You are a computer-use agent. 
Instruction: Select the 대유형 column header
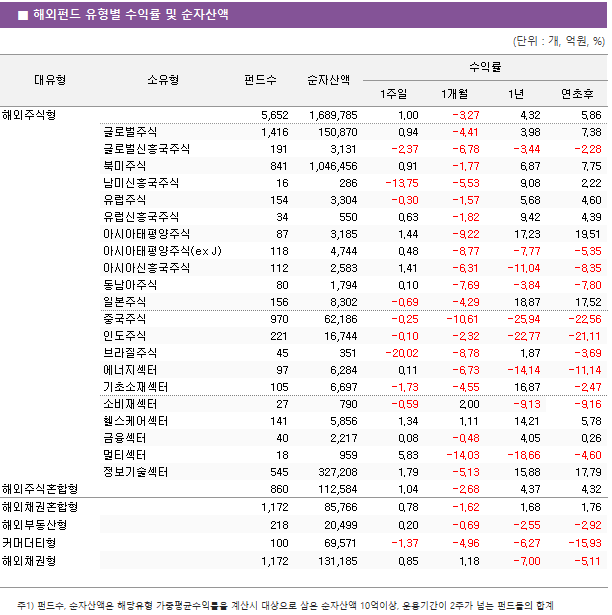tap(50, 80)
